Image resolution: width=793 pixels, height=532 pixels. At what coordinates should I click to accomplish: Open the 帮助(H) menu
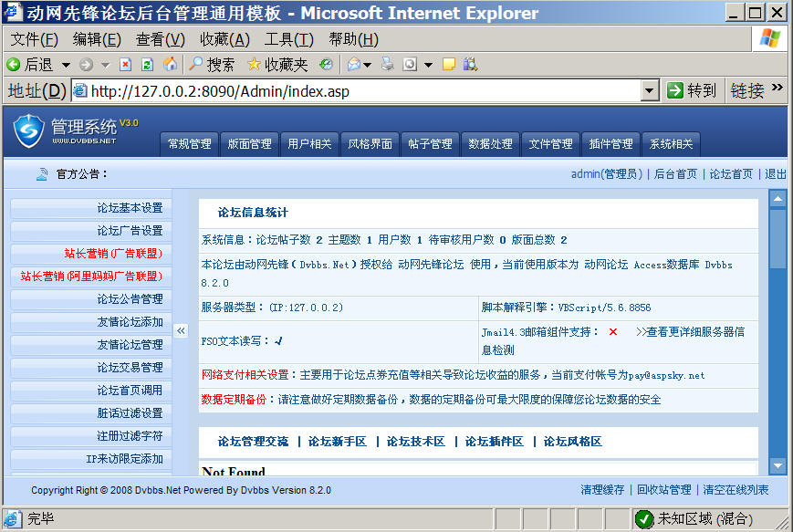tap(353, 39)
